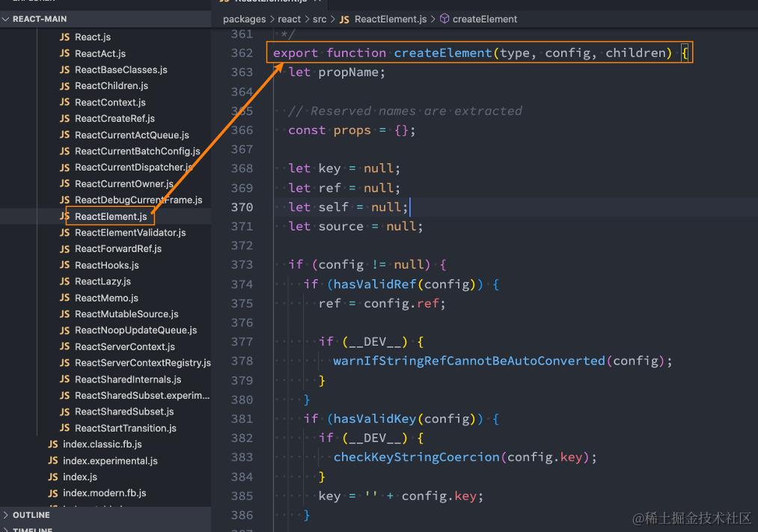Expand the OUTLINE panel
758x532 pixels.
coord(106,515)
